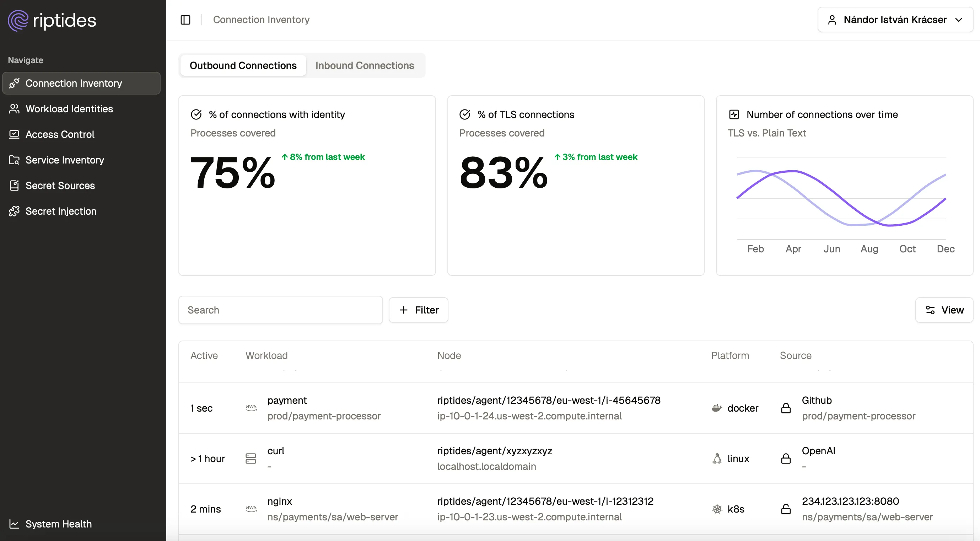Expand Nándor István Krácser user menu
Viewport: 980px width, 541px height.
895,20
